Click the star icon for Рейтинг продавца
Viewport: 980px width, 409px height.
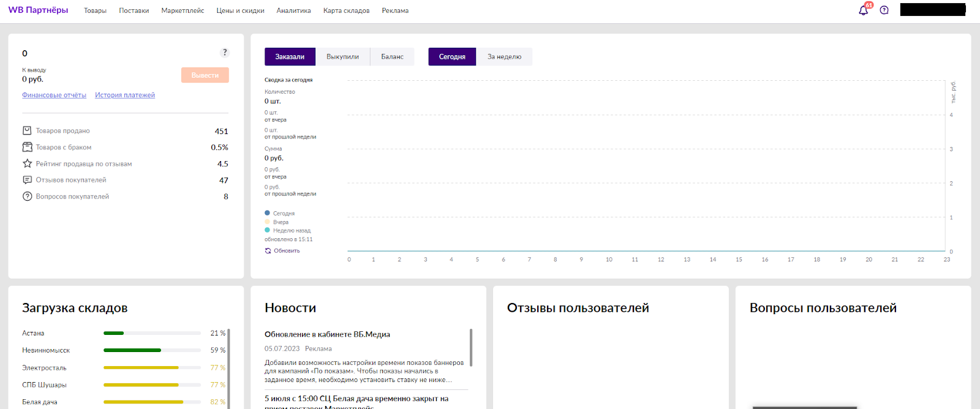(27, 163)
